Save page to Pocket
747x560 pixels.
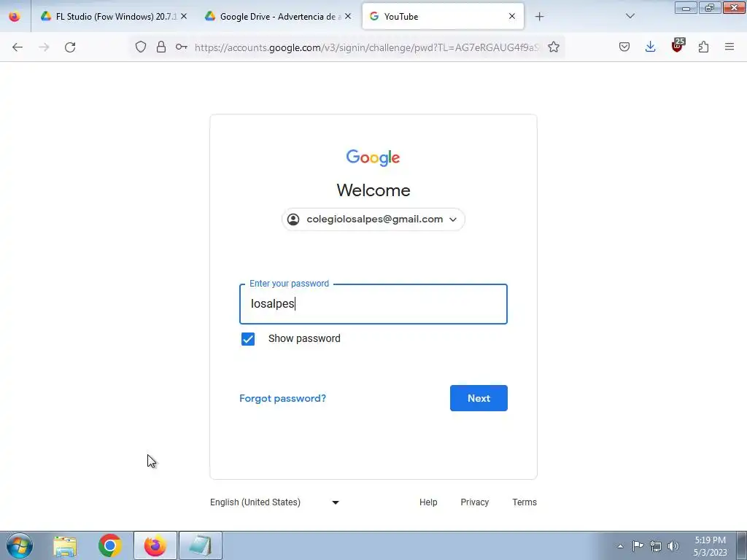point(624,47)
